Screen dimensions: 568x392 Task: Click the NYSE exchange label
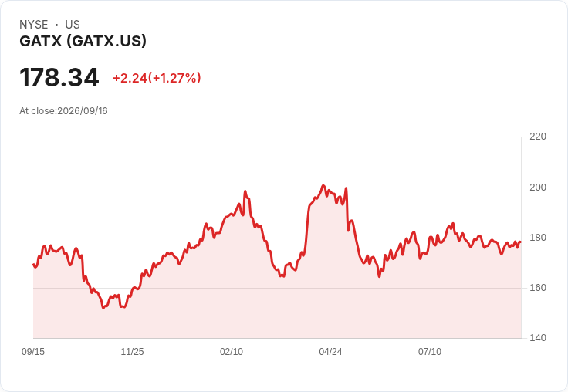34,25
